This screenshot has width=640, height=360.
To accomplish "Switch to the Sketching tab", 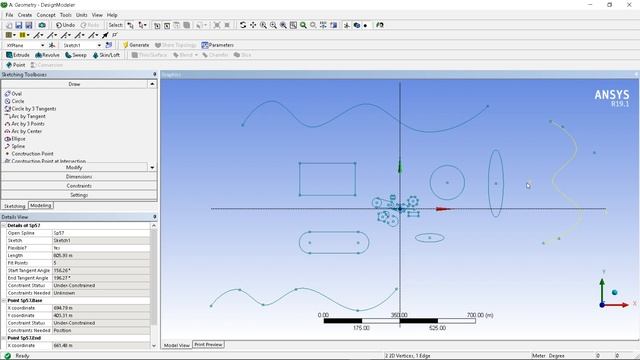I will point(14,206).
